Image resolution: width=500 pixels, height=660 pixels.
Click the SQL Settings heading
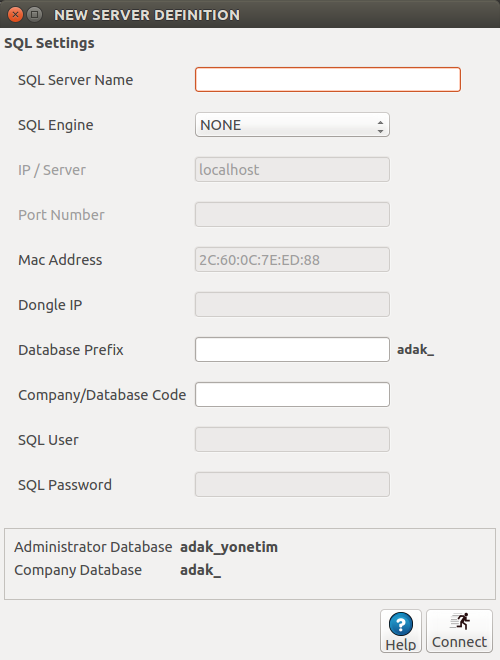click(49, 43)
